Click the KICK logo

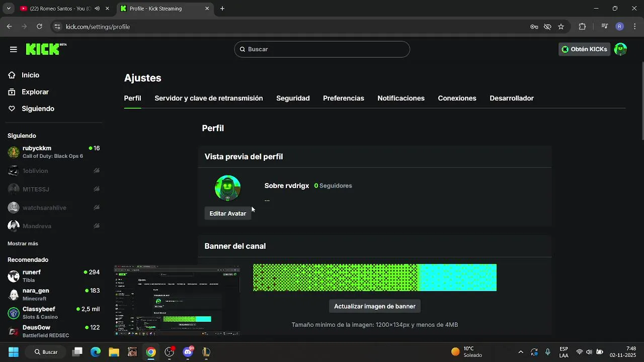(x=46, y=49)
